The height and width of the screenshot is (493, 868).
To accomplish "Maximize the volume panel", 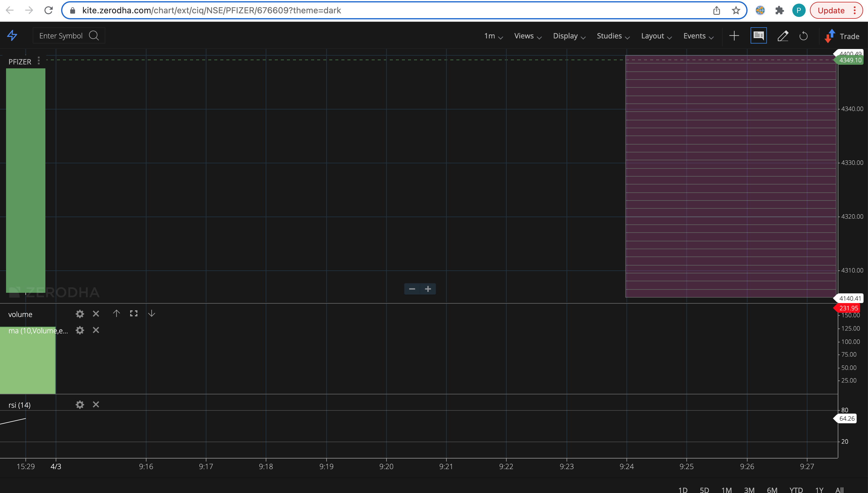I will pyautogui.click(x=134, y=314).
